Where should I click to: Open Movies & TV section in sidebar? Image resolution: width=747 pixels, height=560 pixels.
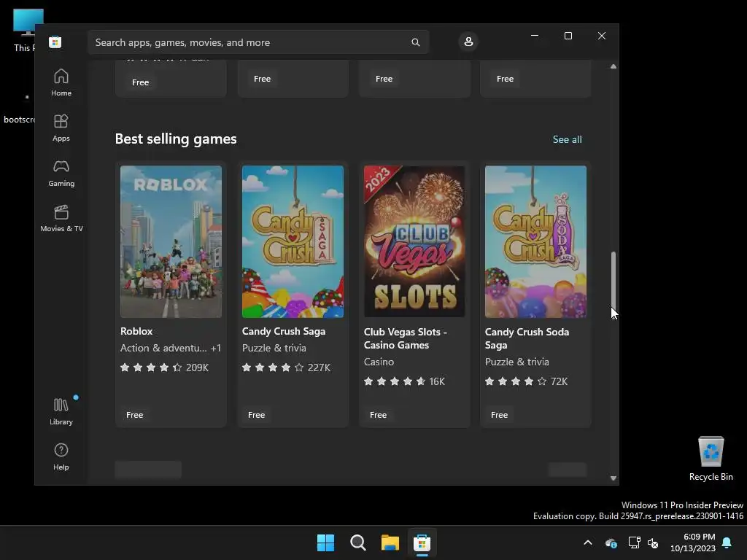coord(61,218)
